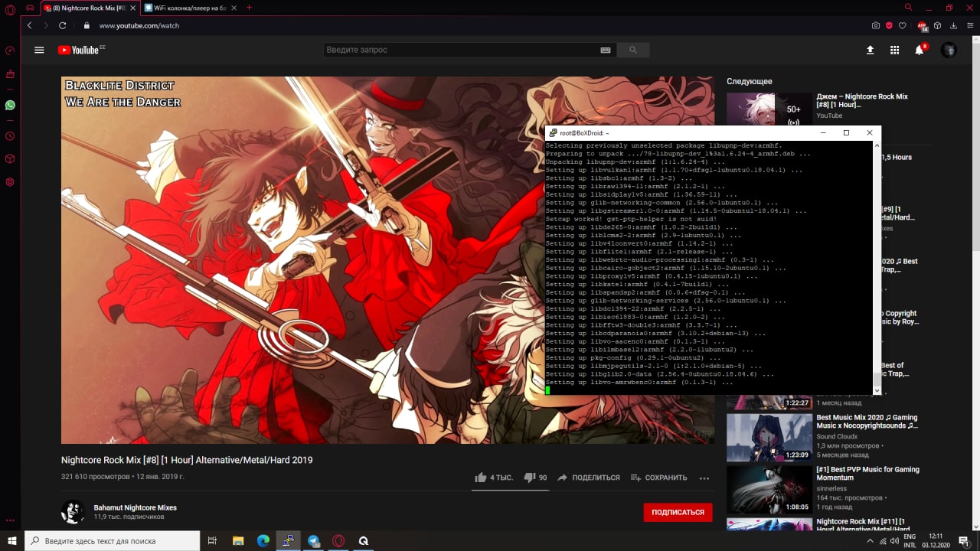Click inside the YouTube search field
The width and height of the screenshot is (980, 551).
click(459, 50)
